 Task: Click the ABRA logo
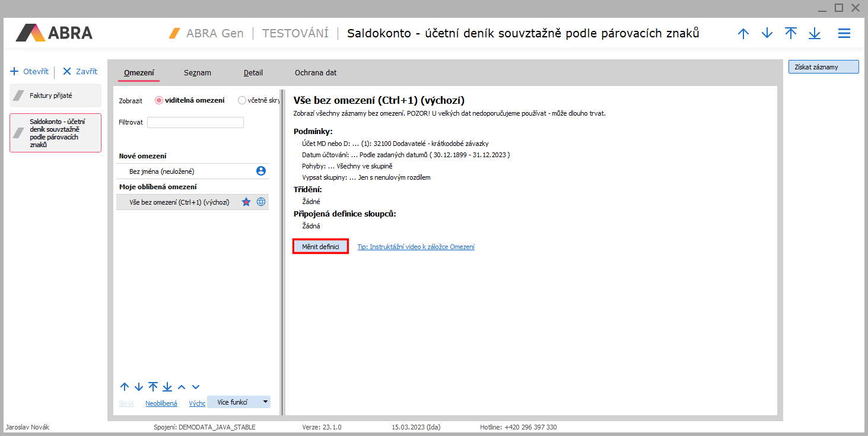tap(55, 33)
